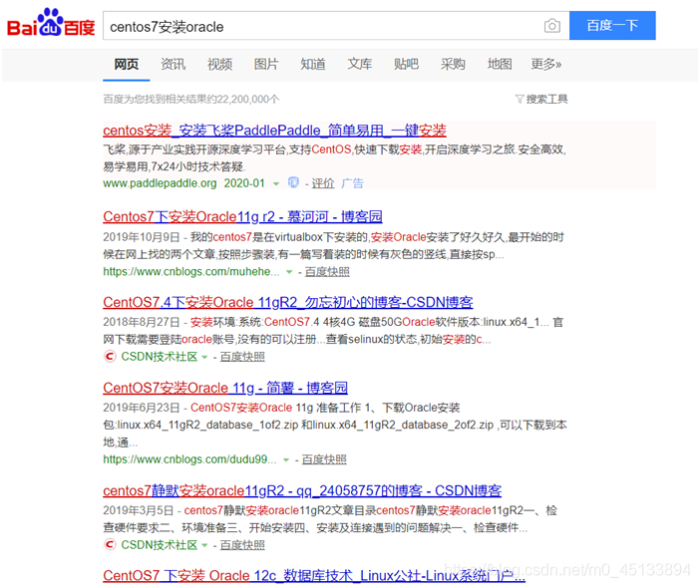This screenshot has width=700, height=588.
Task: Open the 视频 tab
Action: 219,64
